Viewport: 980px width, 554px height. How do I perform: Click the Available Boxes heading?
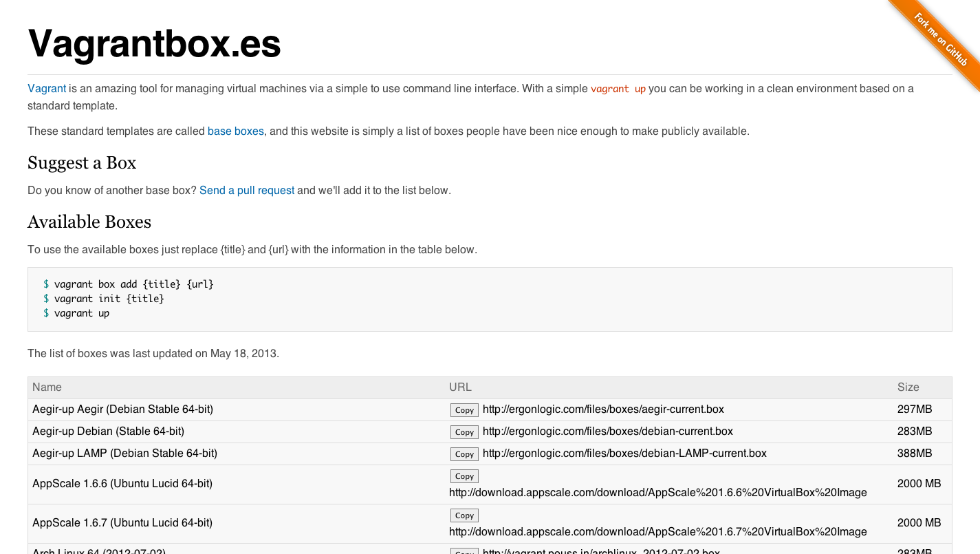click(89, 222)
